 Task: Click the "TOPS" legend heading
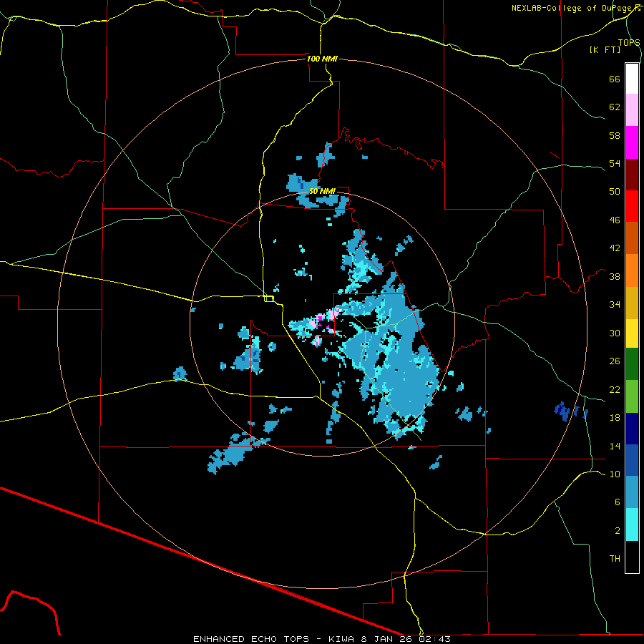tap(629, 42)
